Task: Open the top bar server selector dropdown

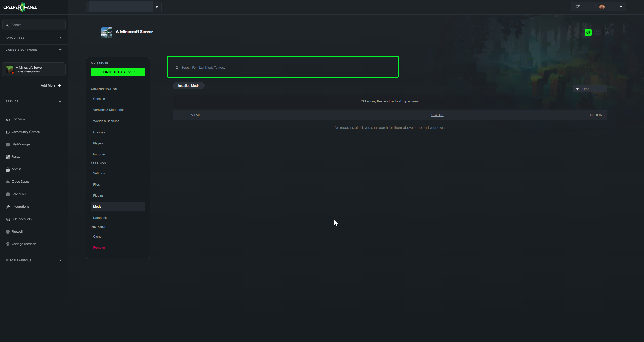Action: 157,7
